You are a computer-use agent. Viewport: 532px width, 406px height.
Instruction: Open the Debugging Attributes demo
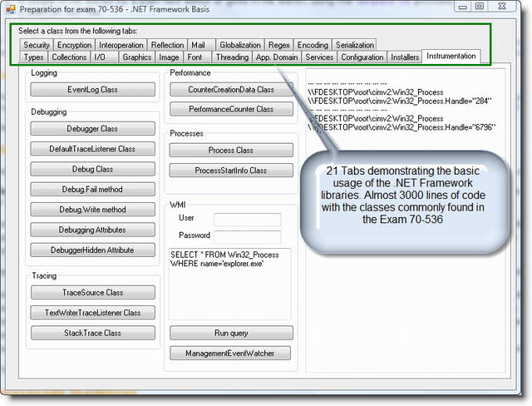(92, 230)
